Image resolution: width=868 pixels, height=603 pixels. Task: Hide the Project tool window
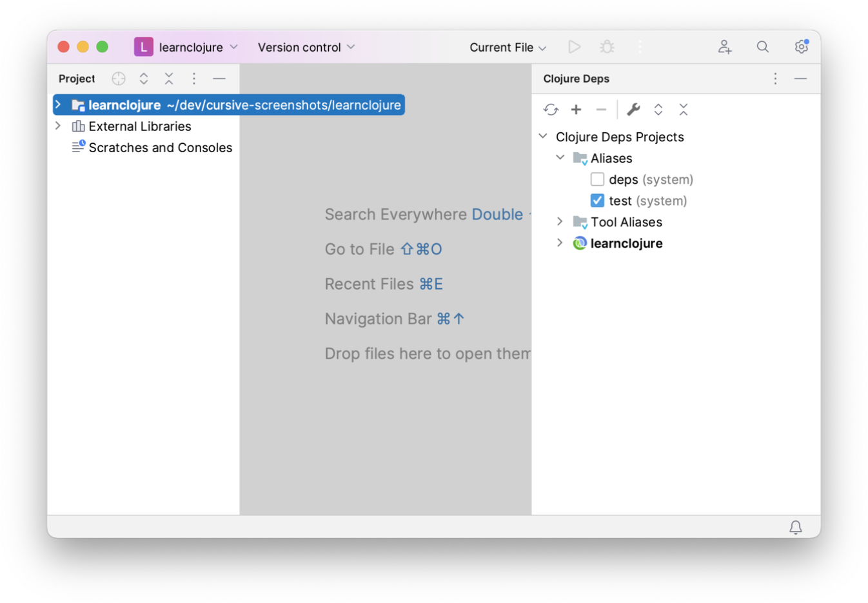pyautogui.click(x=219, y=79)
